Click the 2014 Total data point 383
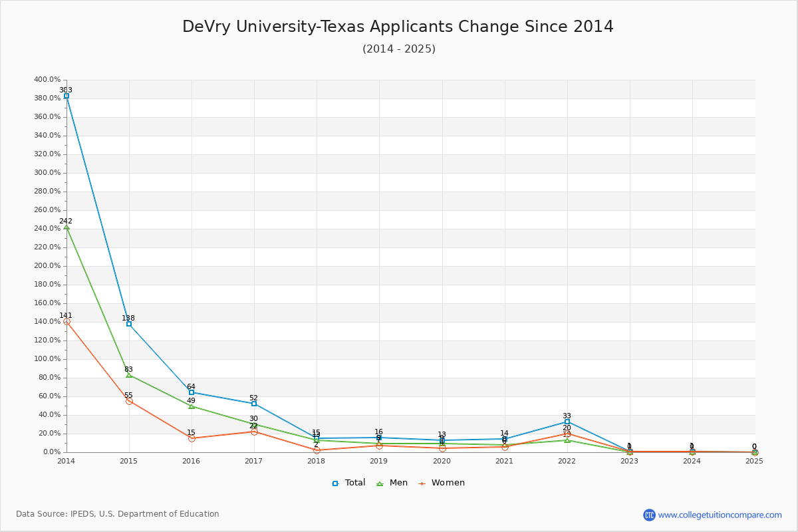This screenshot has width=798, height=532. click(x=66, y=96)
